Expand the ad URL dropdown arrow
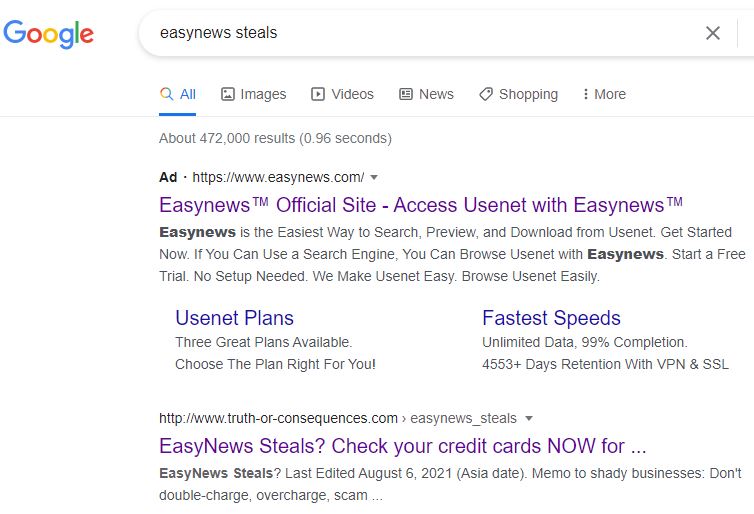Image resolution: width=754 pixels, height=514 pixels. pos(374,177)
